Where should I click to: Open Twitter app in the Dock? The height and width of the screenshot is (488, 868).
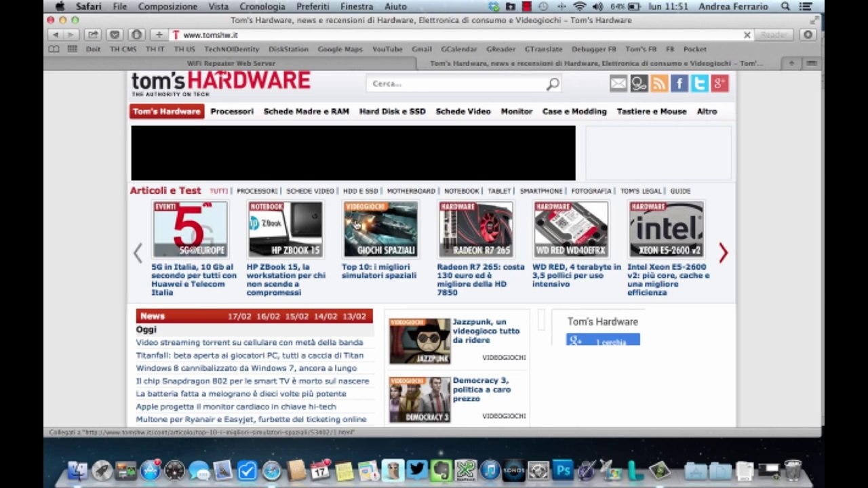pos(416,470)
